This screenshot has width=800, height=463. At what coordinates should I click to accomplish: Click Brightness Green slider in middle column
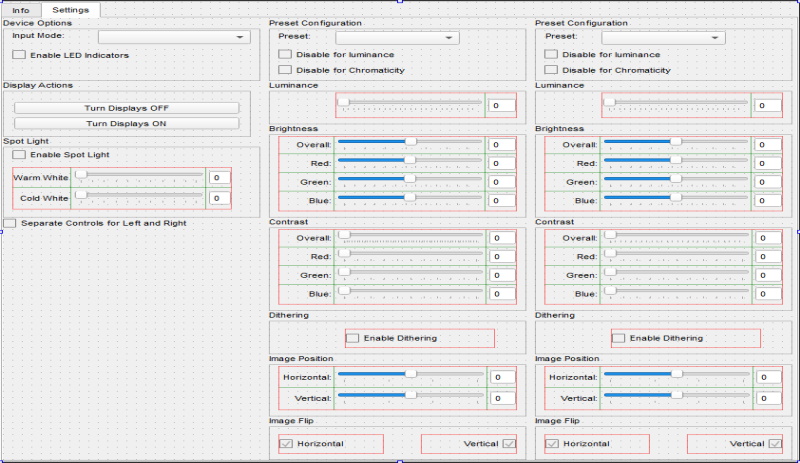point(410,180)
